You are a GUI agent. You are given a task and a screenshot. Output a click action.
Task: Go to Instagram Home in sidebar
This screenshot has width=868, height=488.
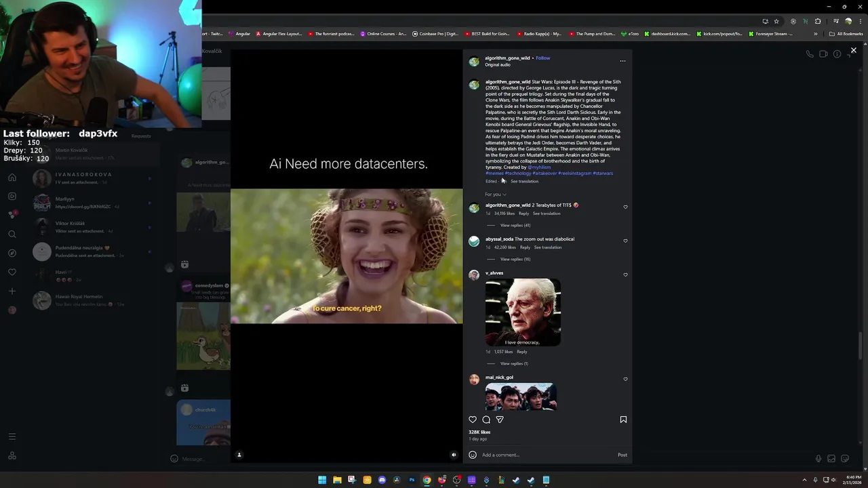pyautogui.click(x=12, y=178)
